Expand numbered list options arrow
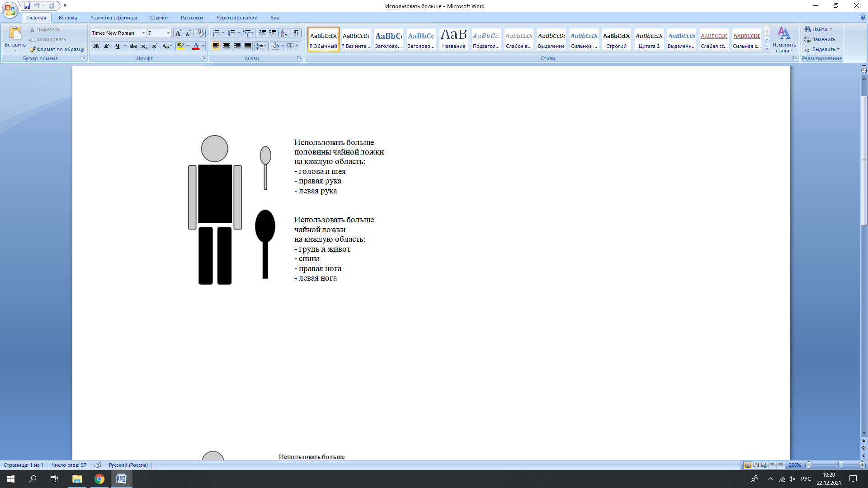The image size is (868, 488). coord(239,33)
